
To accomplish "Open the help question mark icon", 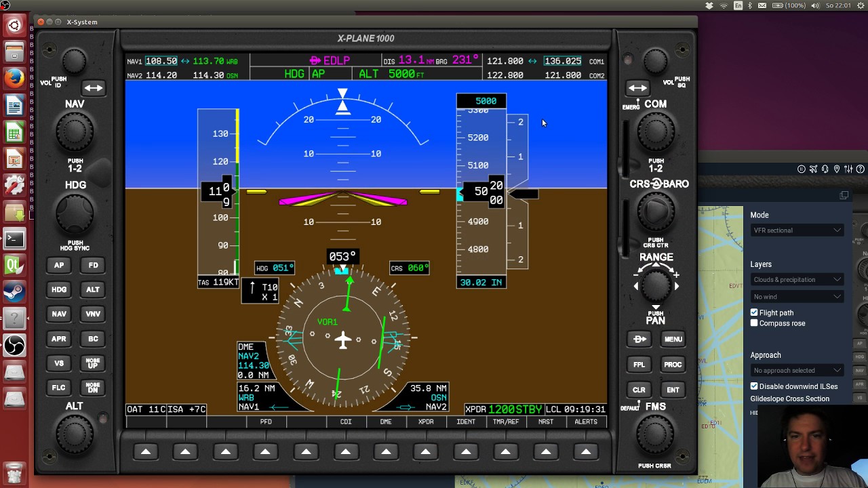I will pyautogui.click(x=861, y=169).
